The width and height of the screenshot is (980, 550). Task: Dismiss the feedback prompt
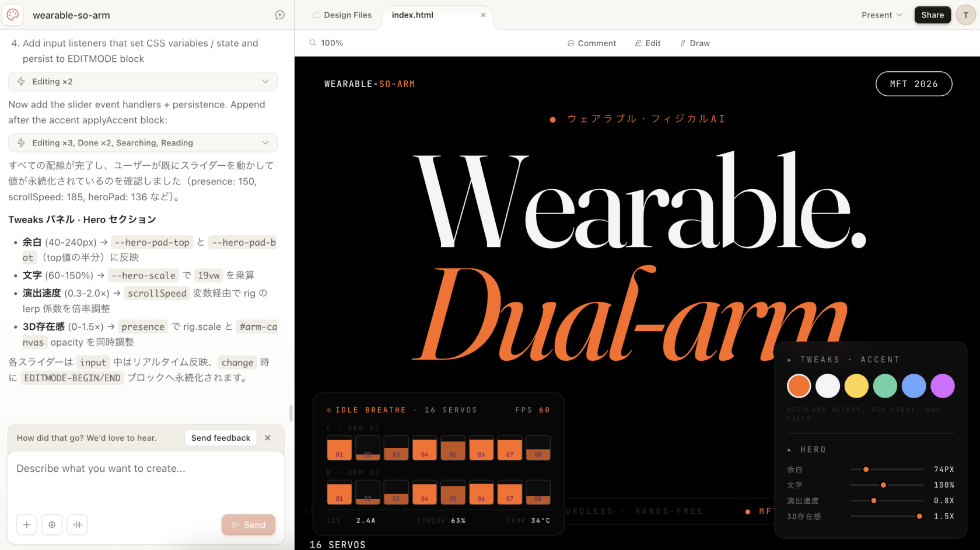[268, 438]
